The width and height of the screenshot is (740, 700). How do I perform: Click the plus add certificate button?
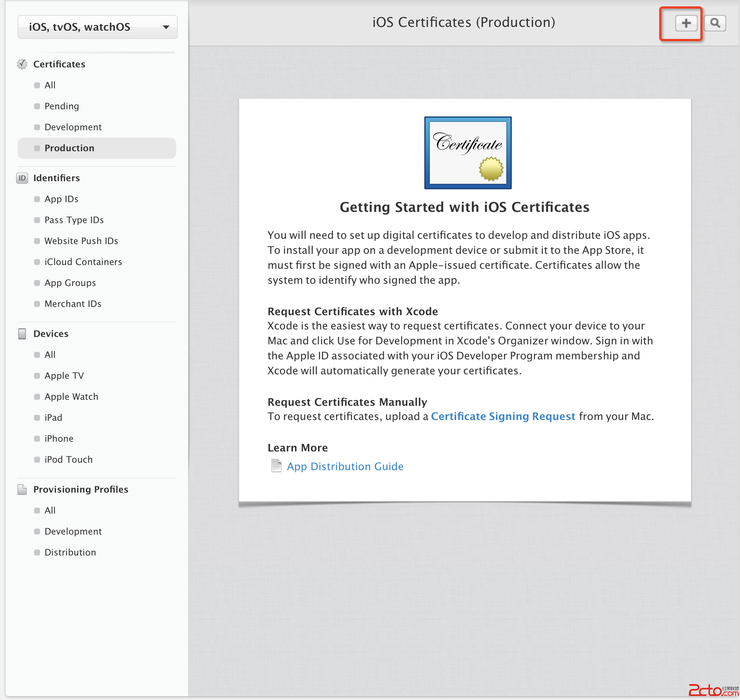pyautogui.click(x=686, y=23)
